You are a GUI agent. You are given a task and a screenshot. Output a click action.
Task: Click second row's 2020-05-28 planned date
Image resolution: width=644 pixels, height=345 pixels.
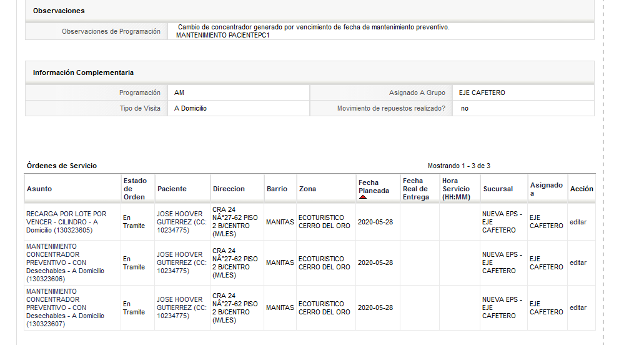[x=375, y=263]
